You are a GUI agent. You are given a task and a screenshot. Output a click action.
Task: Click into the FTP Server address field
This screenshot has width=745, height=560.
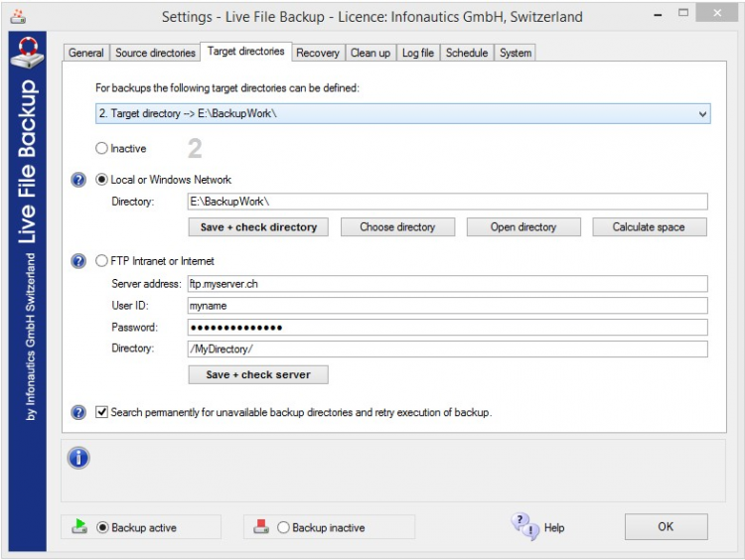click(x=447, y=284)
